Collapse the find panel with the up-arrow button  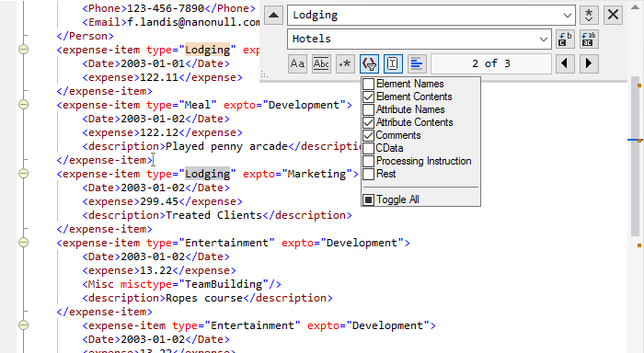pyautogui.click(x=273, y=16)
